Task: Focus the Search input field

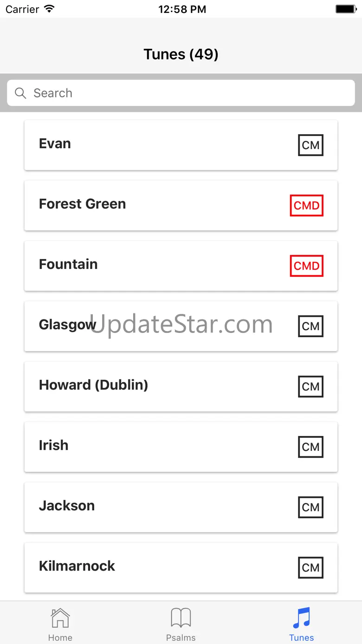Action: (186, 93)
